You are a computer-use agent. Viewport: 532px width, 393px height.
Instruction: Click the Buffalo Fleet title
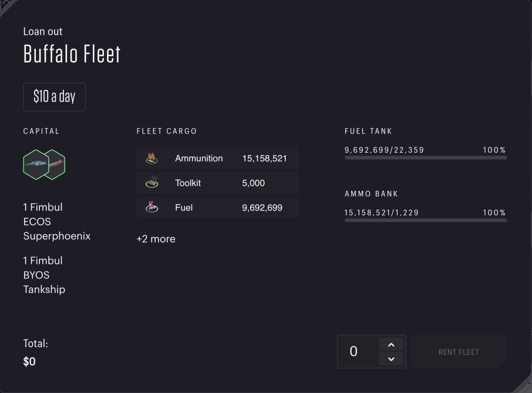point(72,53)
